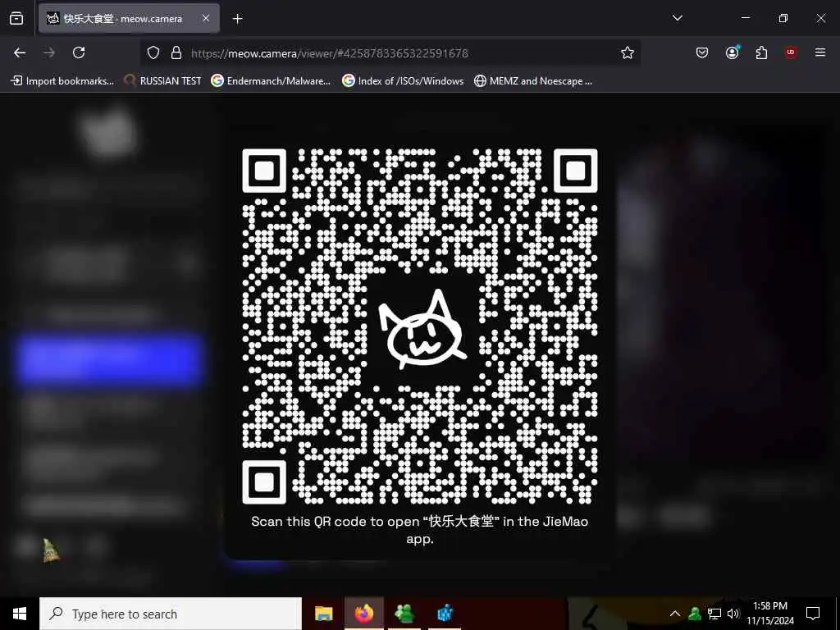Open Firefox application hamburger menu

820,52
